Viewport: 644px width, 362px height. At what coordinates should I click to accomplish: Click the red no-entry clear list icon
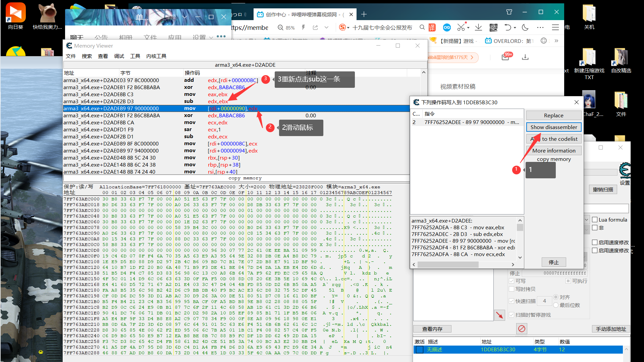pos(522,328)
